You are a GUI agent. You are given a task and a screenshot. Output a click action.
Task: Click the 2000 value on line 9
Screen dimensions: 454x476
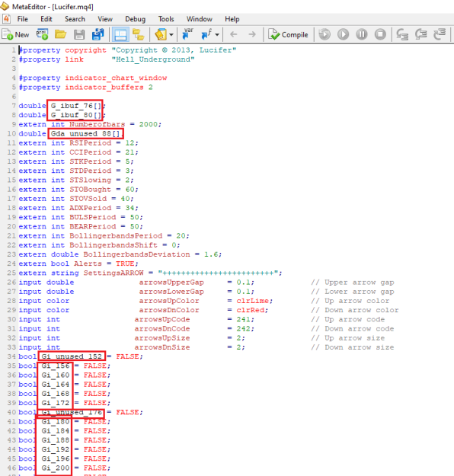coord(149,124)
